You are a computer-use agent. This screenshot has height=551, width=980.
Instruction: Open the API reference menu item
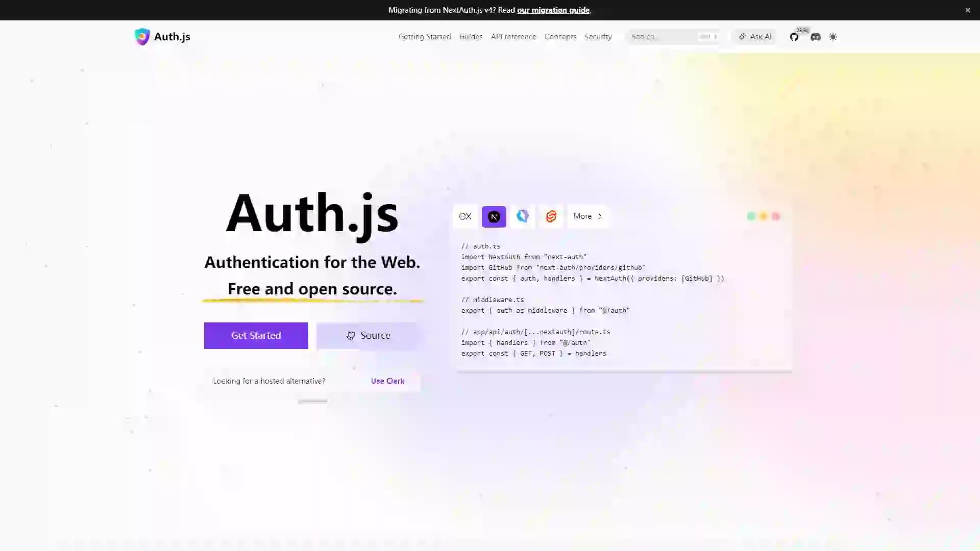(513, 36)
